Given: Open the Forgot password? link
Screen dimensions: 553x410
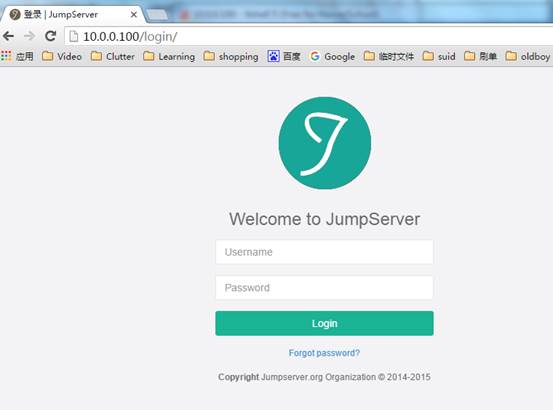Looking at the screenshot, I should click(324, 353).
